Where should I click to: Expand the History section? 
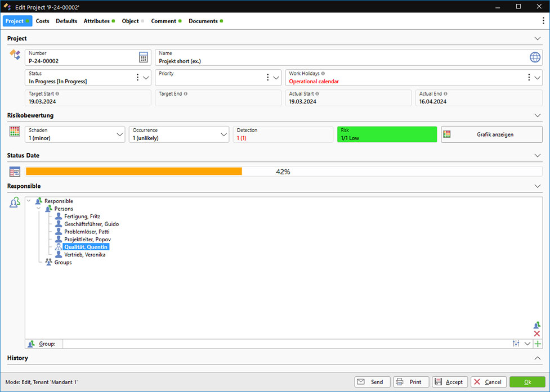[537, 358]
